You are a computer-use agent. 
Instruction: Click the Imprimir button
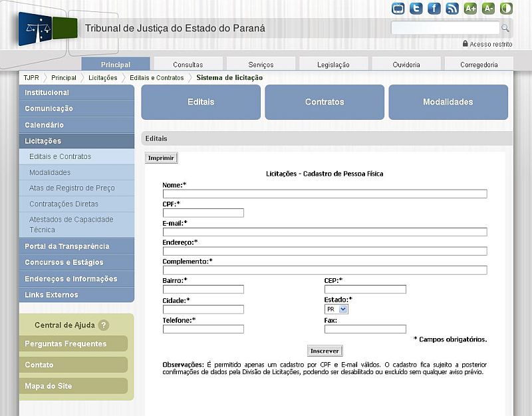point(160,158)
